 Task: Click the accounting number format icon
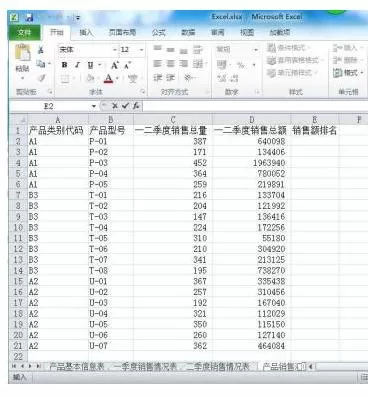click(221, 64)
